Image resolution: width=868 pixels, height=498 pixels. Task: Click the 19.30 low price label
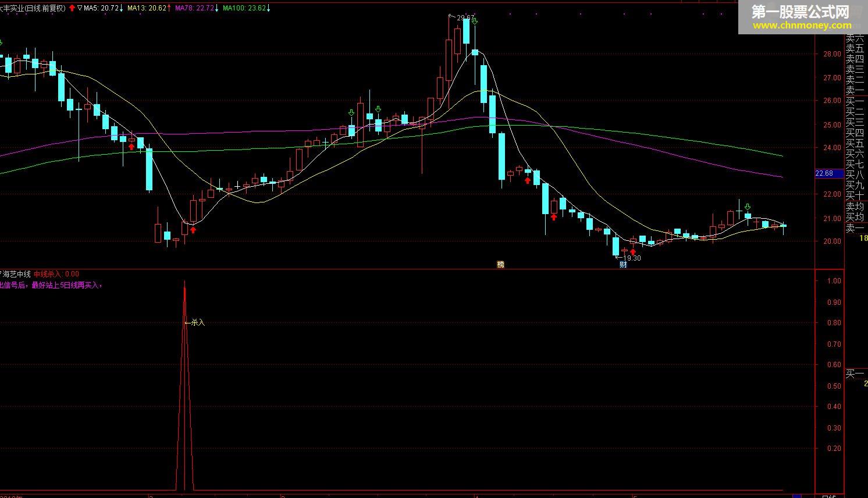pyautogui.click(x=632, y=258)
